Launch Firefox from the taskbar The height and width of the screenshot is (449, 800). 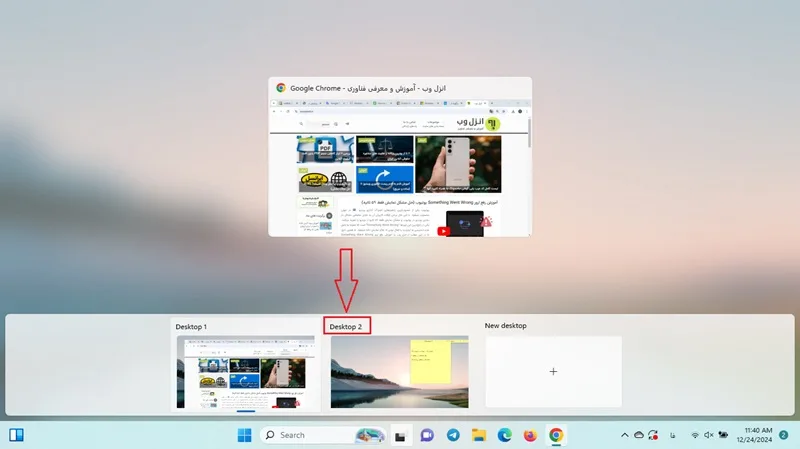coord(530,435)
